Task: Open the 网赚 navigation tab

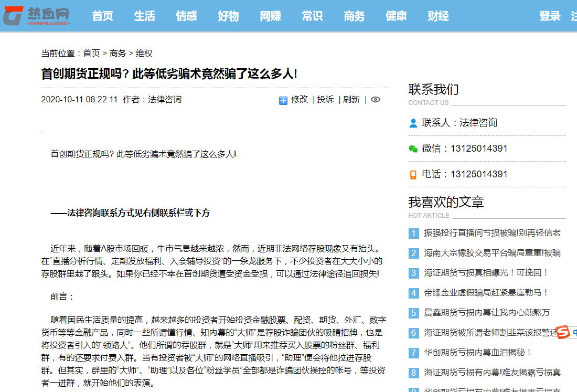Action: 270,16
